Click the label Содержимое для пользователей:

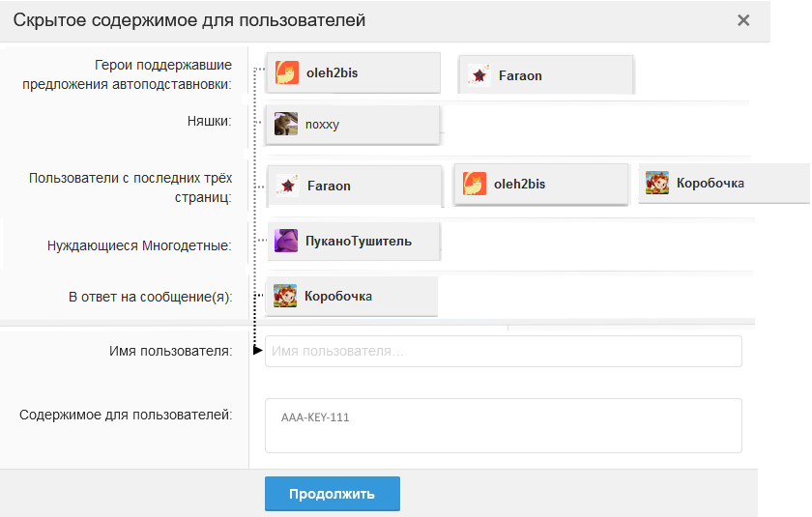126,415
